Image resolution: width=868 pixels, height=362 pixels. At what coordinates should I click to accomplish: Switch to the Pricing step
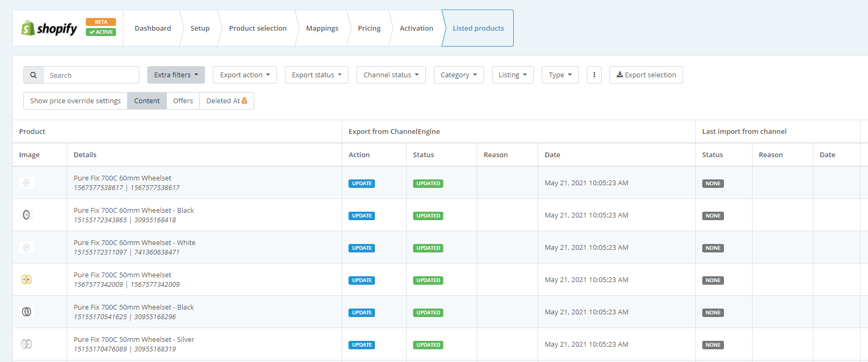pyautogui.click(x=369, y=28)
